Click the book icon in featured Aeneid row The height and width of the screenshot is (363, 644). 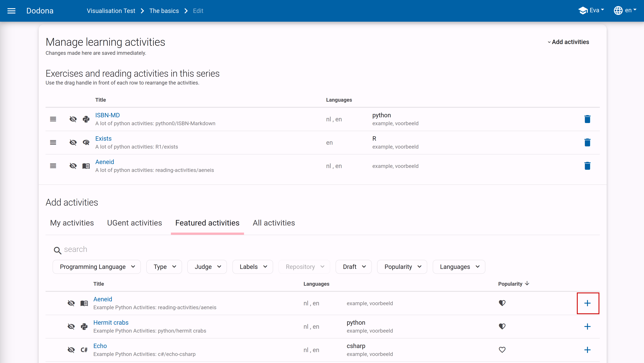pos(84,303)
